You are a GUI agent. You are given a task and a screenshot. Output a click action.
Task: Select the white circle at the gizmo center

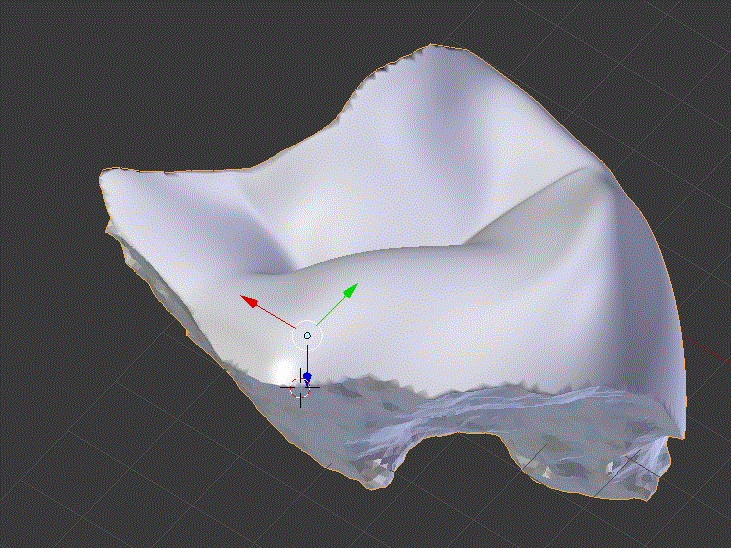pos(307,335)
